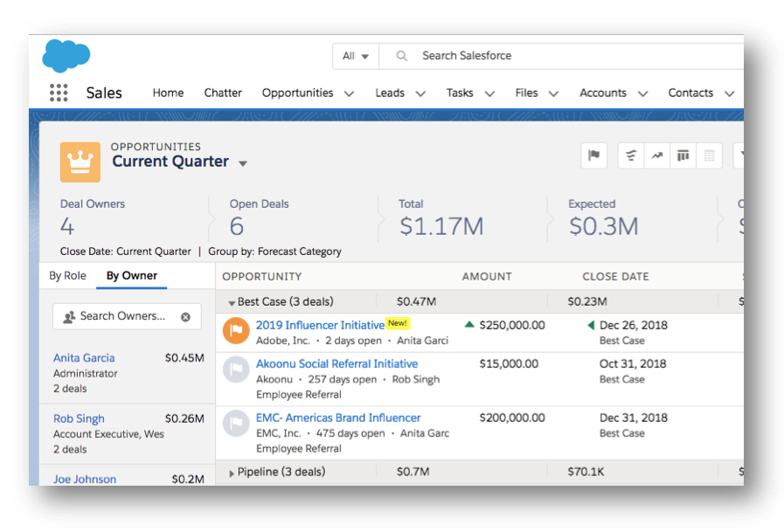
Task: Sort by the AMOUNT column header
Action: (487, 277)
